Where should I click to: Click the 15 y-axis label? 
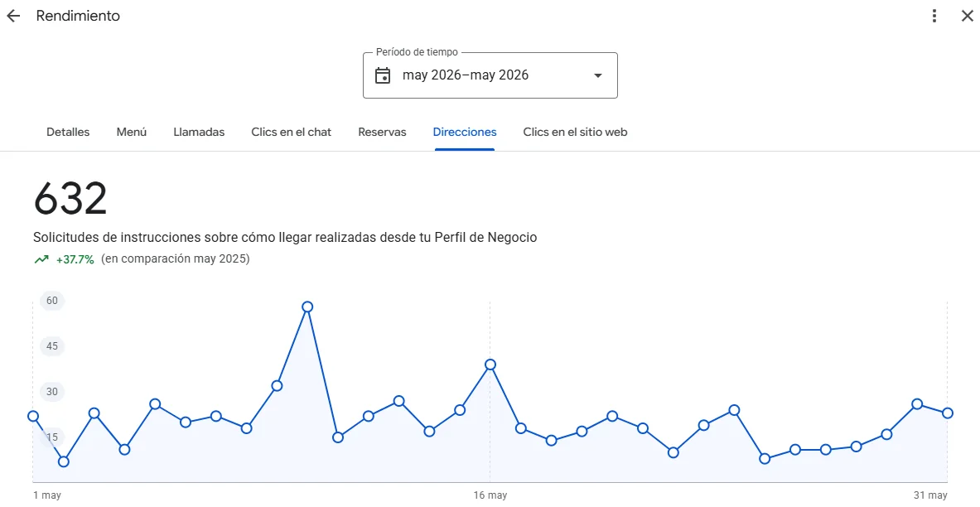[x=52, y=437]
